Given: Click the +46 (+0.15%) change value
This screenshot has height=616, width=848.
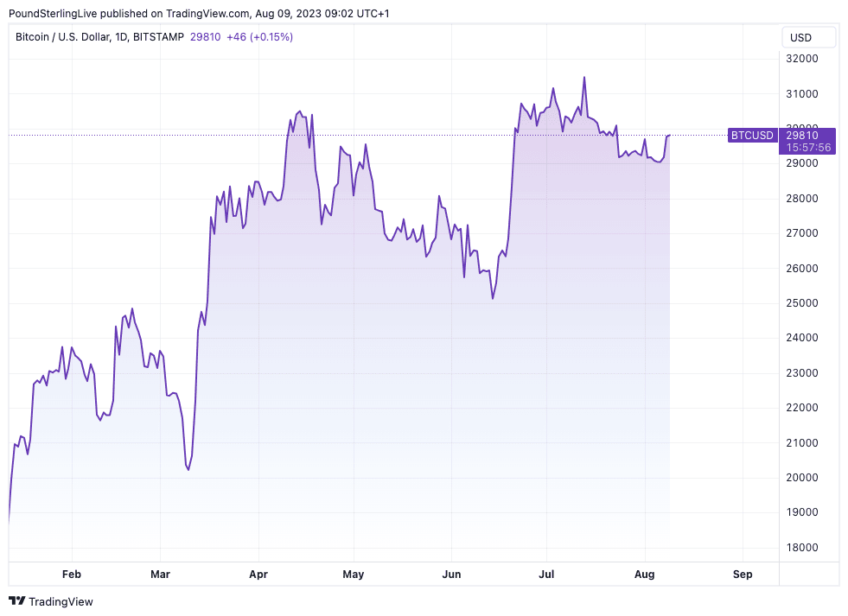Looking at the screenshot, I should tap(259, 37).
